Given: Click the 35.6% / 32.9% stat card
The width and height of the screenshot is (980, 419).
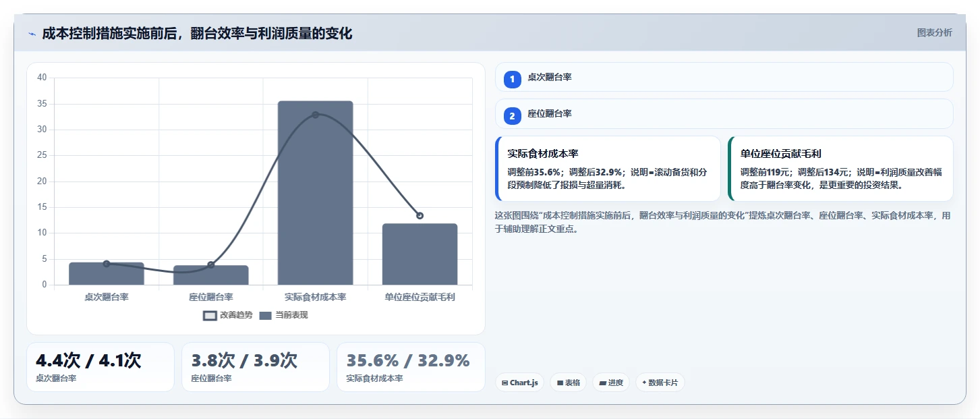Looking at the screenshot, I should coord(411,367).
